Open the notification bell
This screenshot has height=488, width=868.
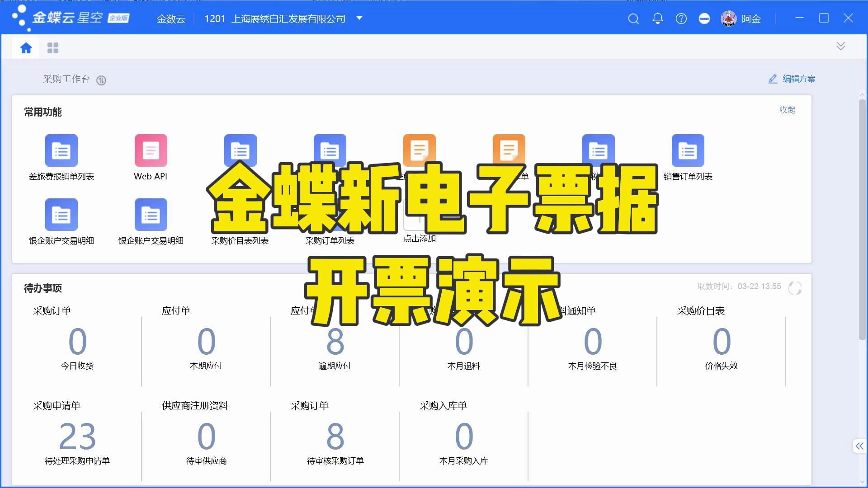click(658, 19)
